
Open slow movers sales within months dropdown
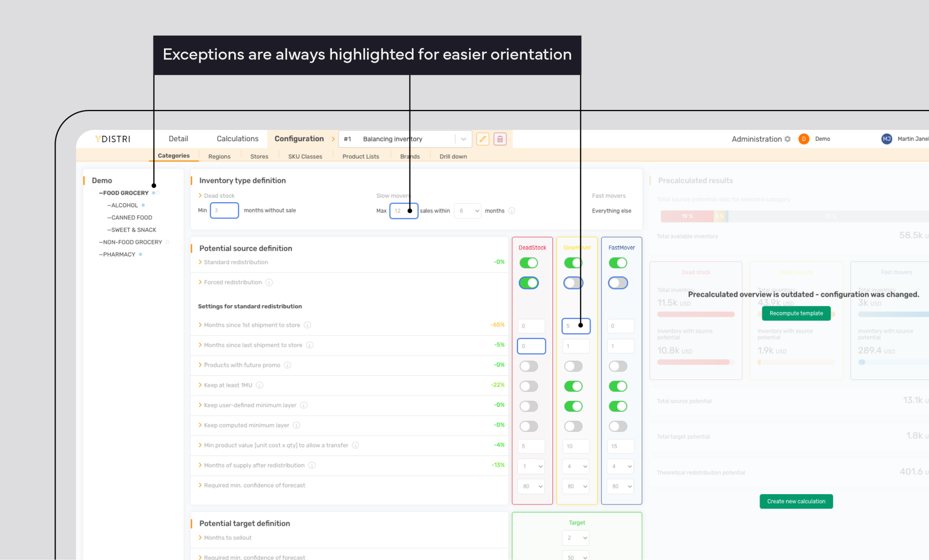(x=468, y=211)
